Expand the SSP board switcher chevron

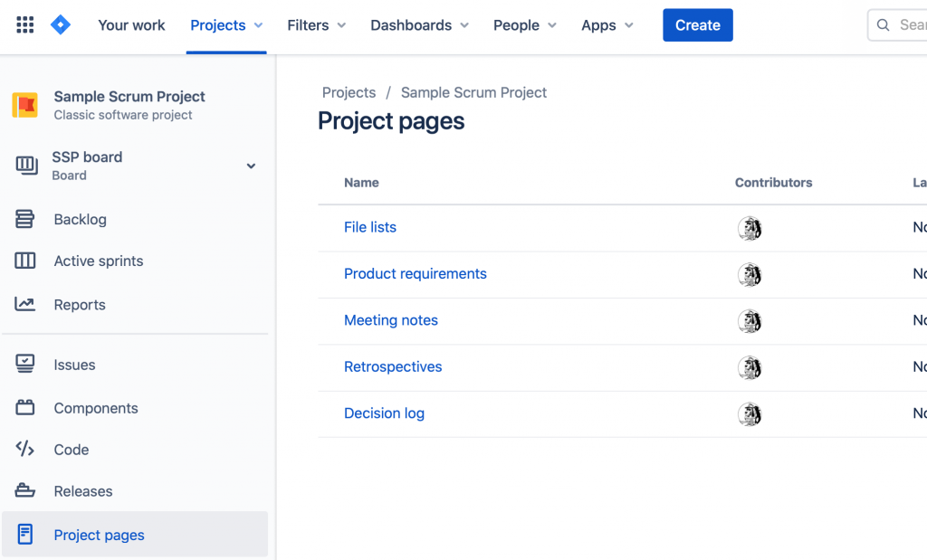click(x=251, y=166)
